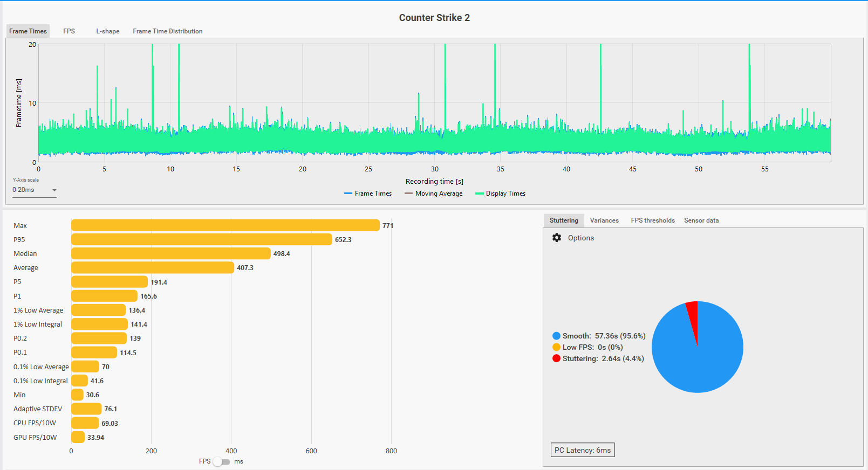
Task: Click the 'Adaptive STDEV' label
Action: (x=38, y=409)
